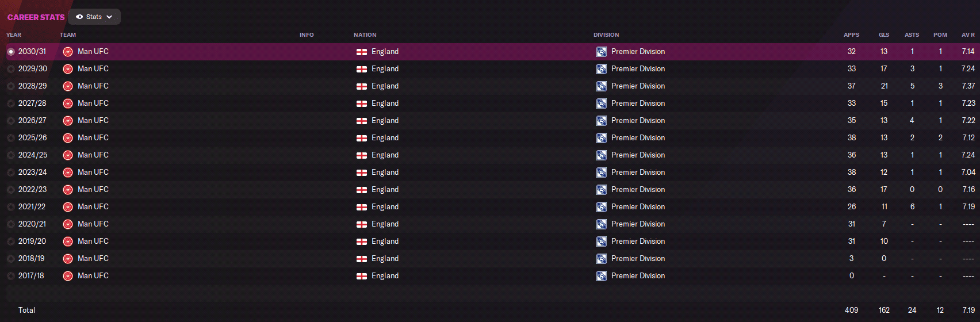
Task: Click Man UFC badge in 2023/24 row
Action: pos(68,172)
